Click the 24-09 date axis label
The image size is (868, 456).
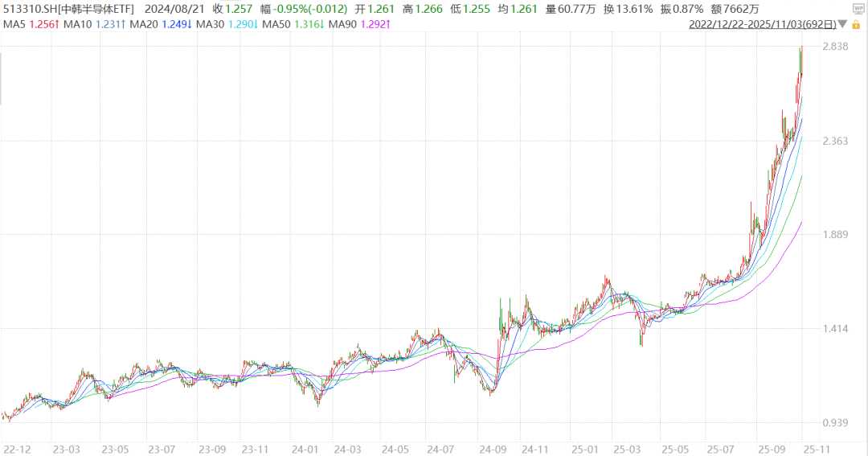point(490,449)
